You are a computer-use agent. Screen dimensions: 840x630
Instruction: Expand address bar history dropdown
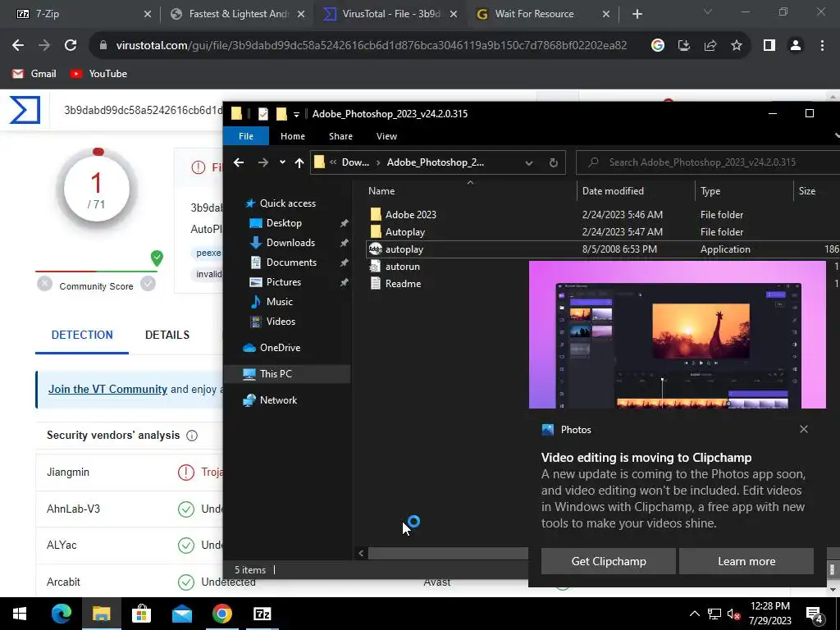point(529,162)
